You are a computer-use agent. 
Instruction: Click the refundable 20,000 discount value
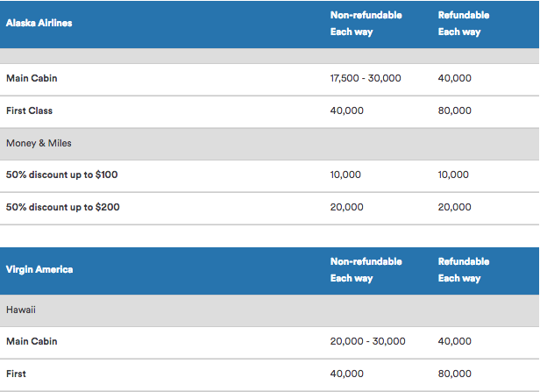[x=454, y=208]
